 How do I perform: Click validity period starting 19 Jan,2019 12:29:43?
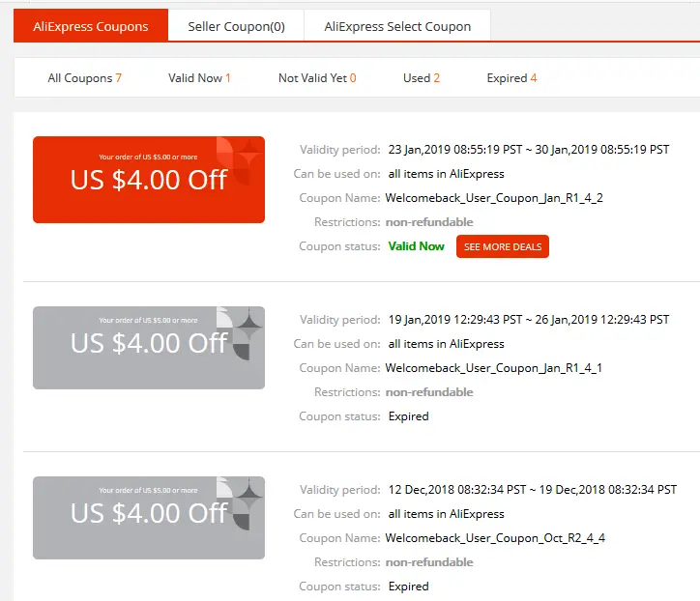(x=529, y=320)
